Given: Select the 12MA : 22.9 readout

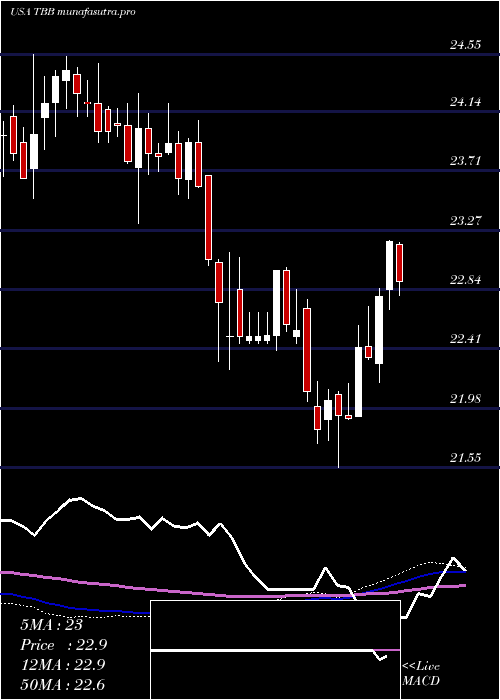Looking at the screenshot, I should point(62,665).
